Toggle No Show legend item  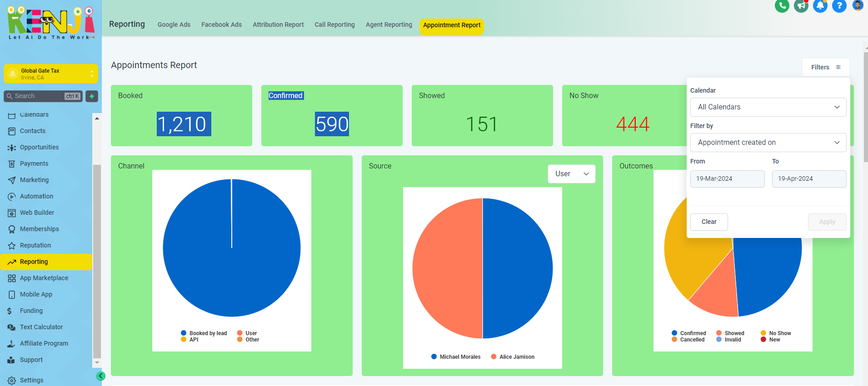[x=776, y=333]
